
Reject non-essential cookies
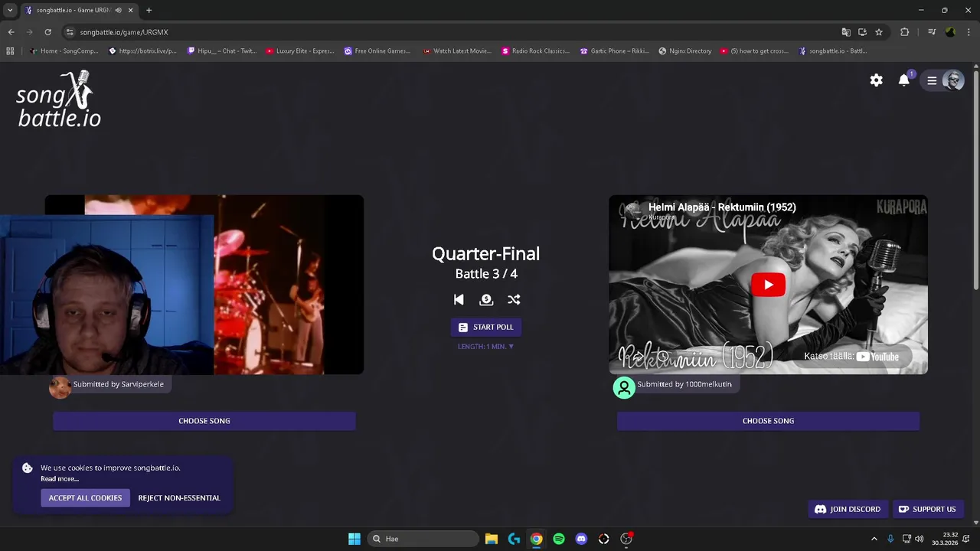tap(179, 498)
